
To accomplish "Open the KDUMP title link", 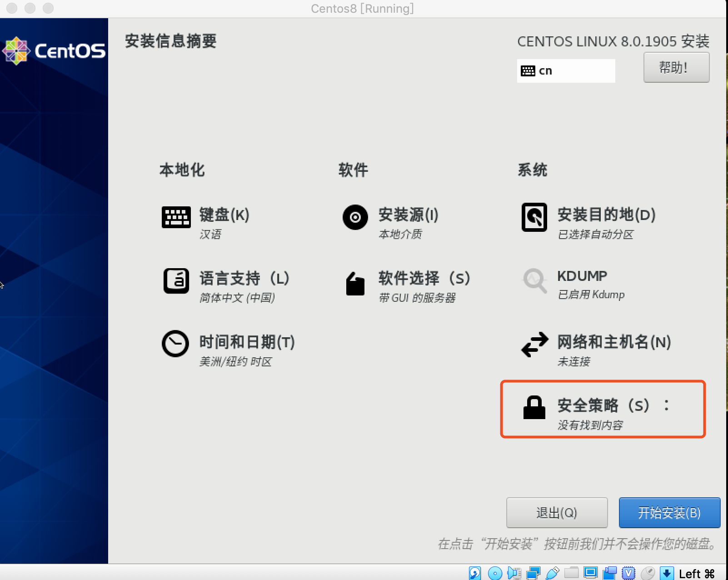I will pos(582,276).
